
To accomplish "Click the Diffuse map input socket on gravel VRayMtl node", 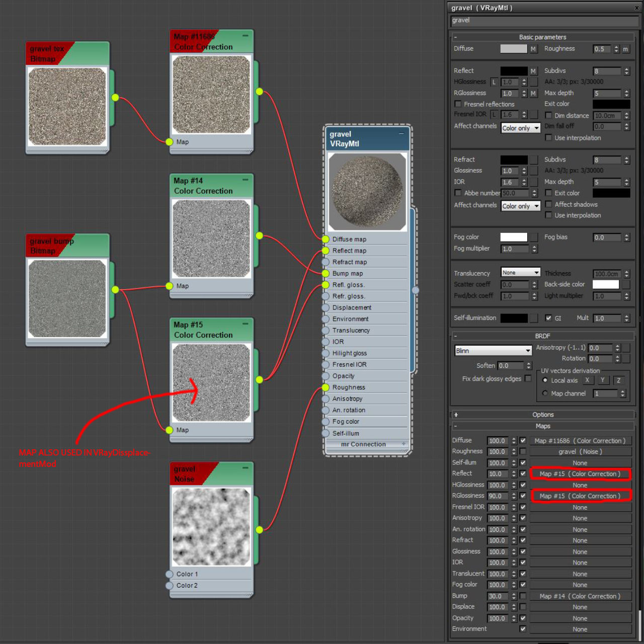I will coord(326,239).
